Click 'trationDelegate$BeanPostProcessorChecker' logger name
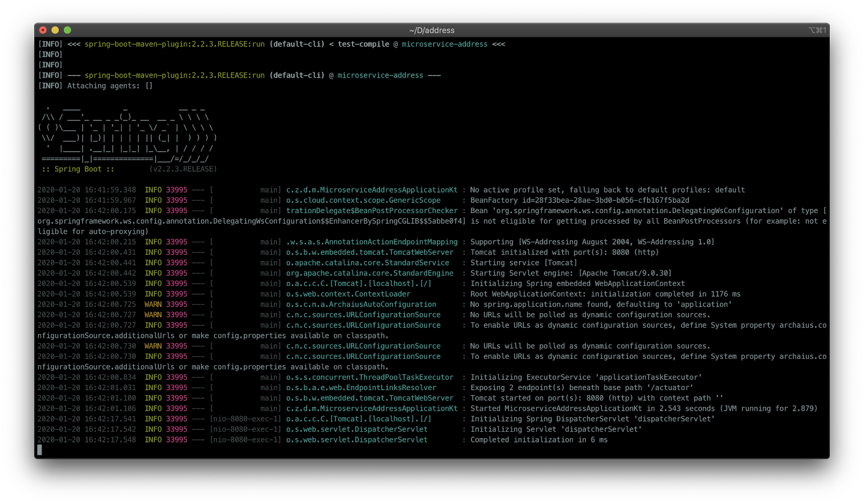 [x=372, y=210]
